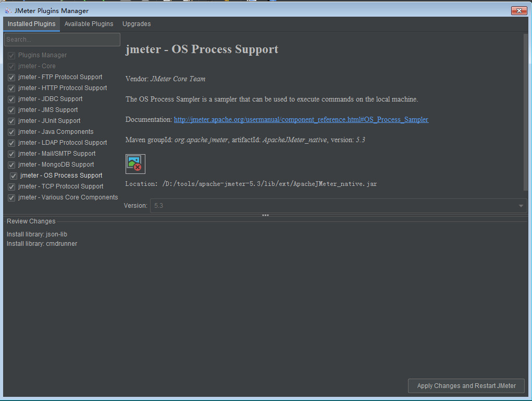
Task: Toggle jmeter - JMS Support checkbox
Action: click(11, 110)
